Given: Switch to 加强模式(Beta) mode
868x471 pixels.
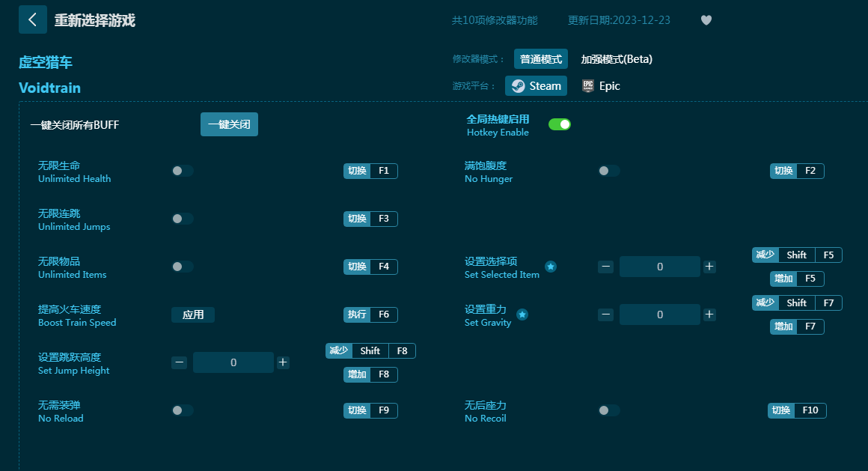Looking at the screenshot, I should 617,59.
